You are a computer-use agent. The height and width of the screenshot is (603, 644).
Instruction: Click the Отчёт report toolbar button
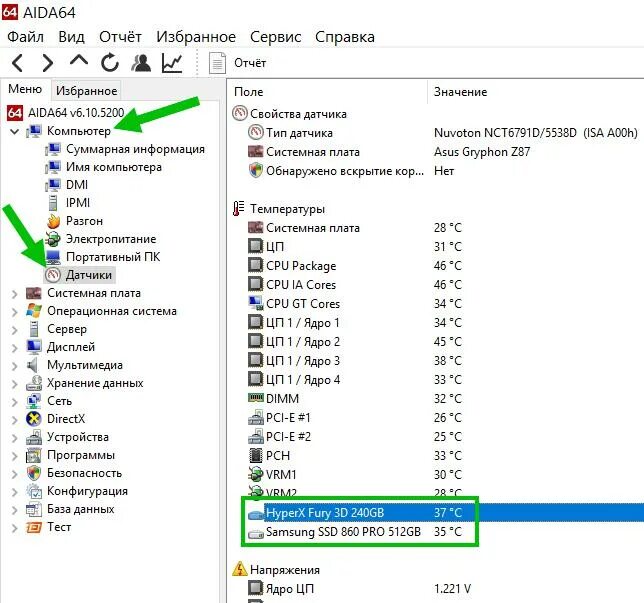click(x=237, y=63)
